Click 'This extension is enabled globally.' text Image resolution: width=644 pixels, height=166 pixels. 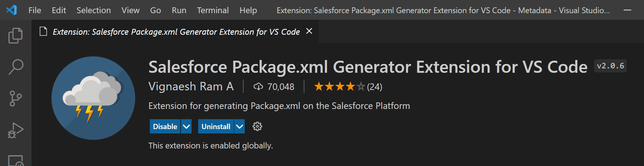211,146
